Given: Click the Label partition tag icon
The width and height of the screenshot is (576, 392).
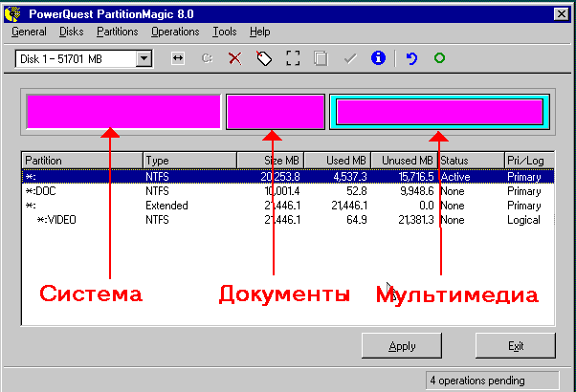Looking at the screenshot, I should click(x=264, y=58).
